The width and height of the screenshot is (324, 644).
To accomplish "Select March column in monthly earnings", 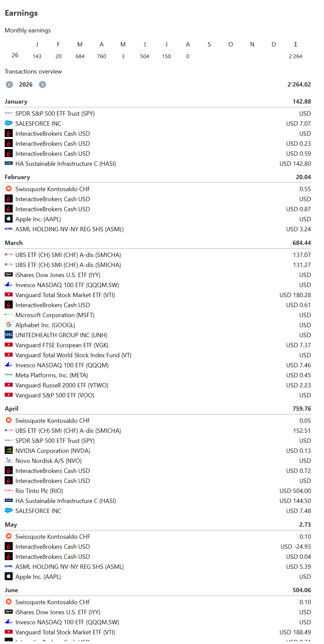I will point(80,44).
